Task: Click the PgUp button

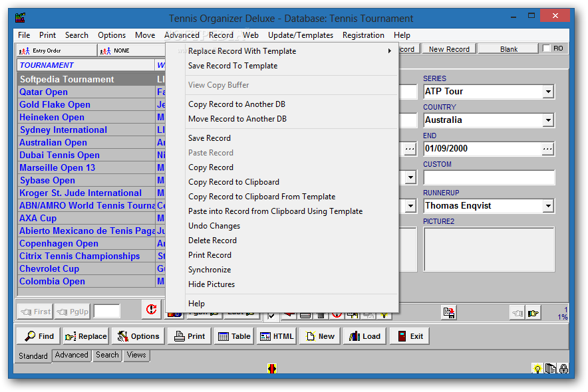Action: pos(73,312)
